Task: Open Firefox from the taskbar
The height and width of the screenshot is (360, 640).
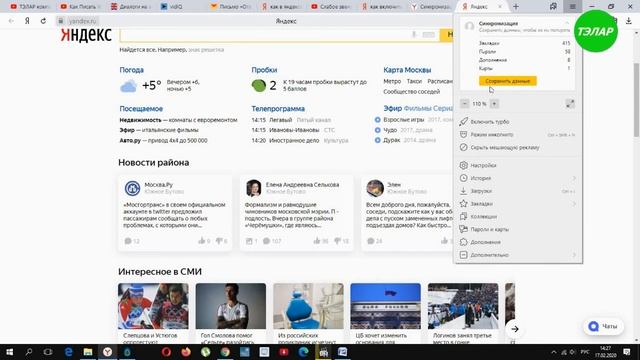Action: pyautogui.click(x=186, y=352)
